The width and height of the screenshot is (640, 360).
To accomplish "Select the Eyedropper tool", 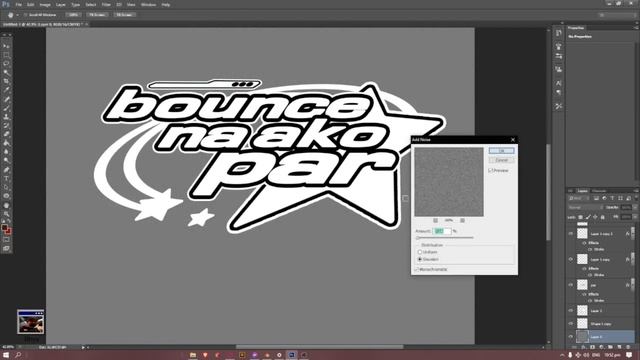I will coord(6,90).
